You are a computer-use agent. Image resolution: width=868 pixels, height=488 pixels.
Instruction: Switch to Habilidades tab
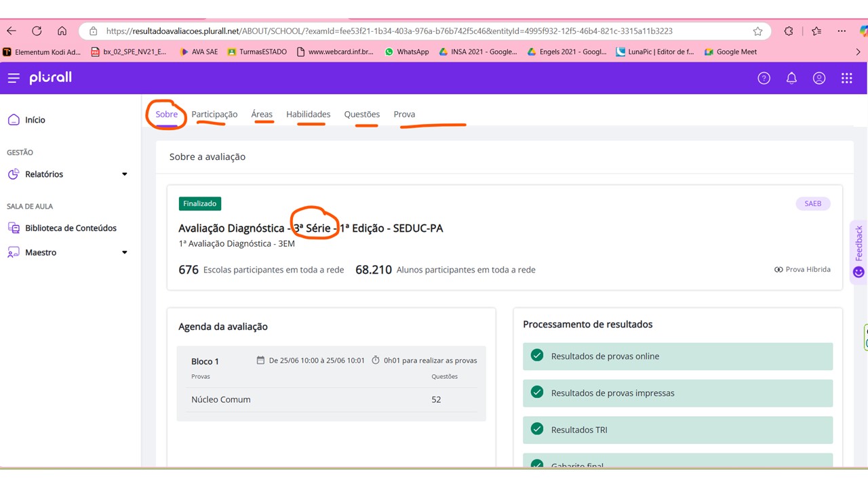308,114
